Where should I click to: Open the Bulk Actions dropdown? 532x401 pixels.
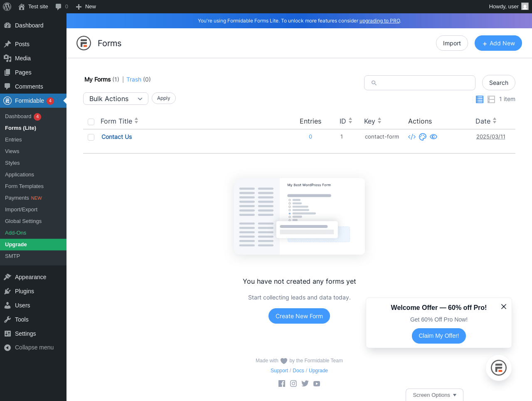pyautogui.click(x=116, y=99)
